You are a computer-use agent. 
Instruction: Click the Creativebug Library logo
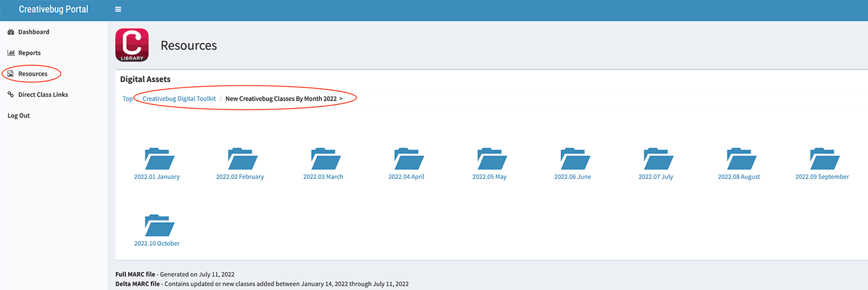point(132,45)
